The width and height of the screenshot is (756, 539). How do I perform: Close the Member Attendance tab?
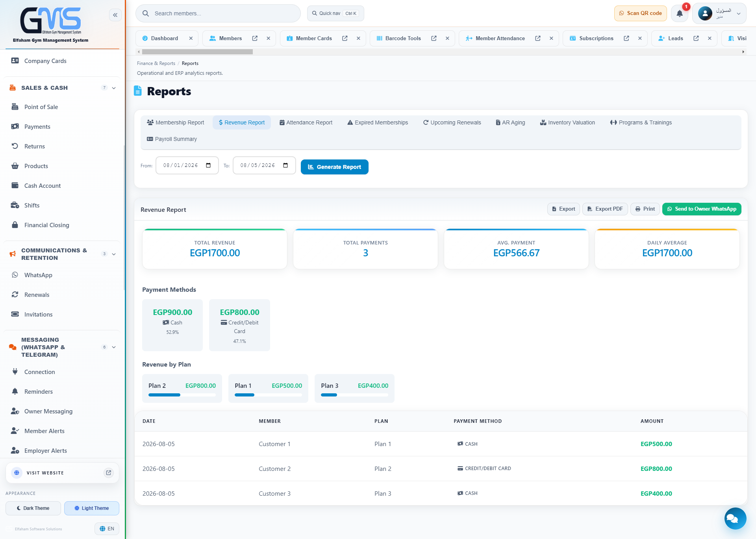[551, 38]
